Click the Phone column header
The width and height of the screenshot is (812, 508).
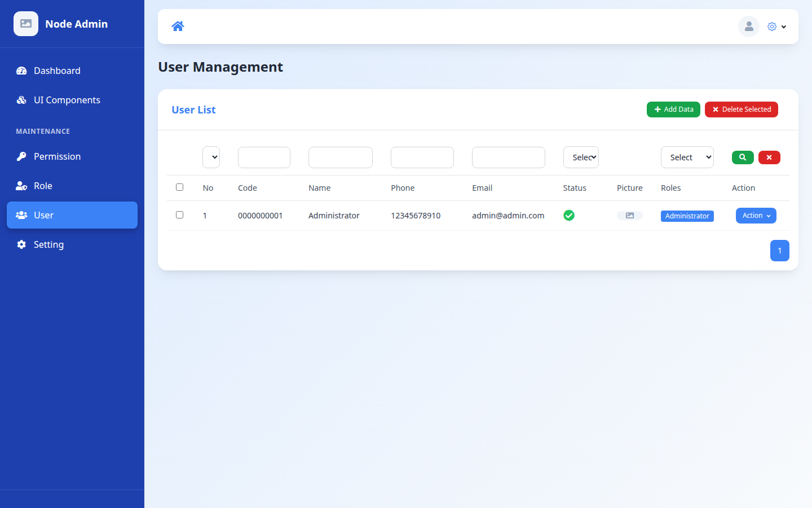[x=403, y=188]
